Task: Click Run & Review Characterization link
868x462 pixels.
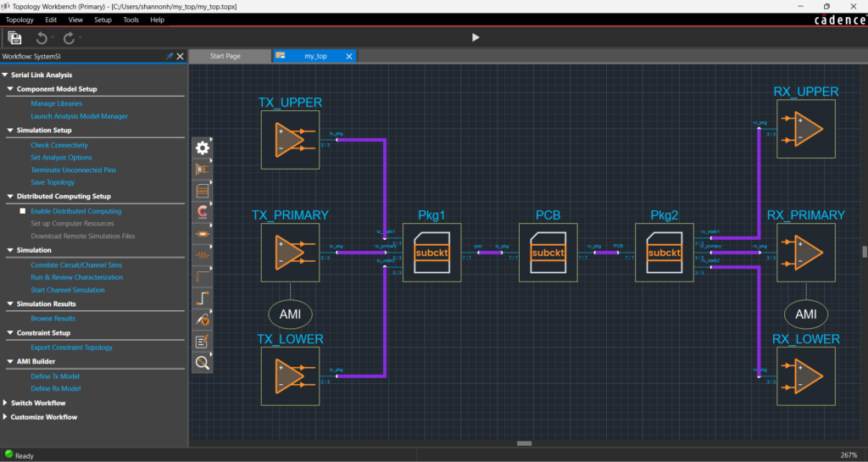Action: coord(77,277)
